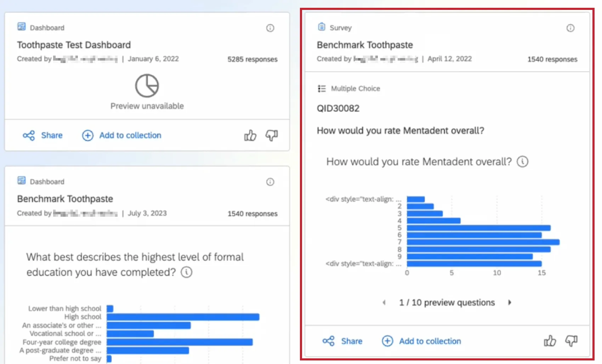This screenshot has width=602, height=364.
Task: Click the Dashboard icon on Toothpaste Test Dashboard card
Action: (22, 26)
